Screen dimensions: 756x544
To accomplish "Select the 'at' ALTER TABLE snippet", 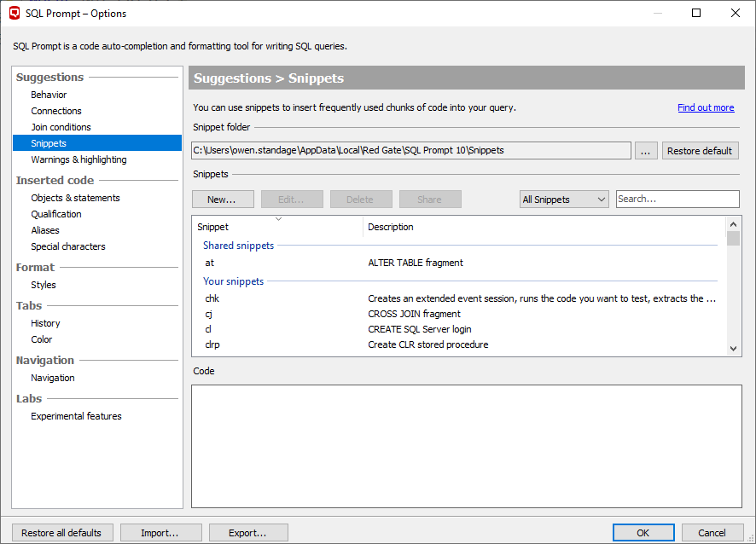I will [459, 263].
